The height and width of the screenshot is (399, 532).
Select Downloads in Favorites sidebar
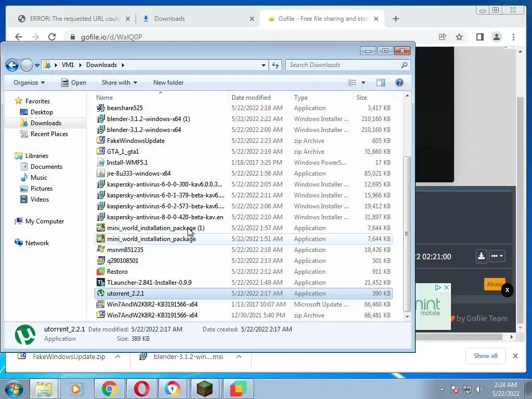(x=46, y=123)
